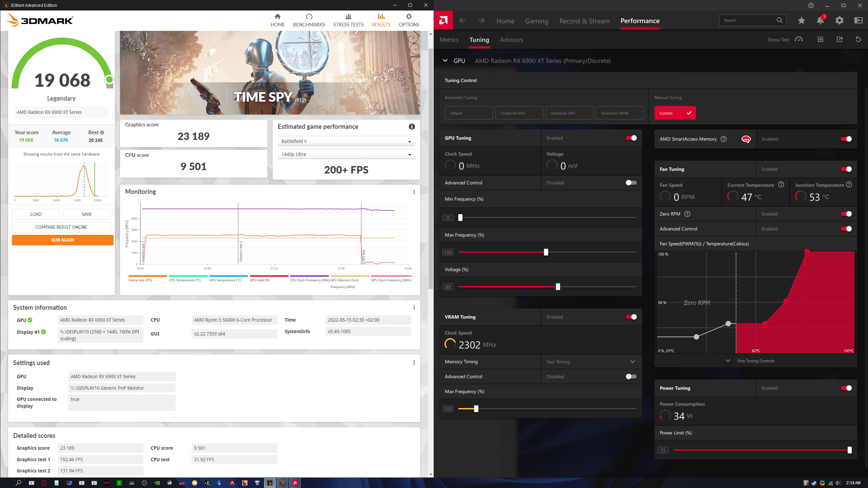
Task: Open the AMD Home tab
Action: [x=505, y=21]
